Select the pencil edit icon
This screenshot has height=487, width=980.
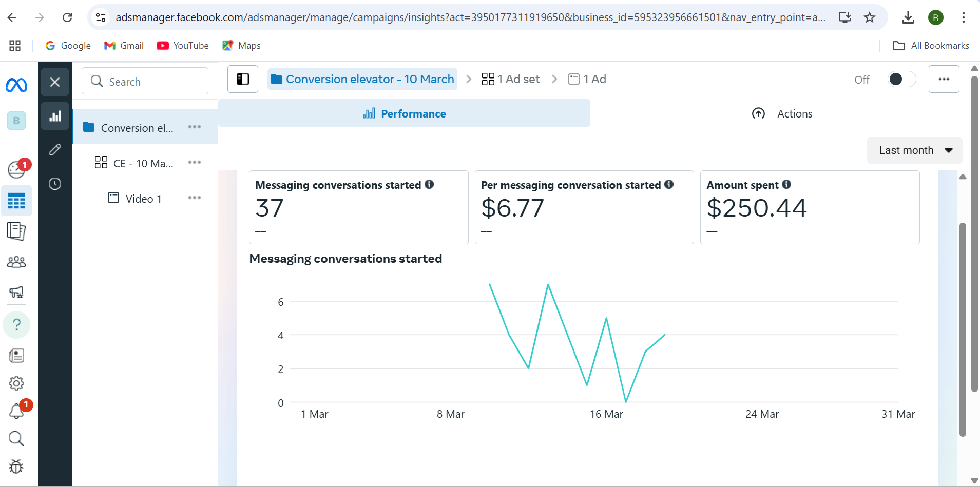55,150
